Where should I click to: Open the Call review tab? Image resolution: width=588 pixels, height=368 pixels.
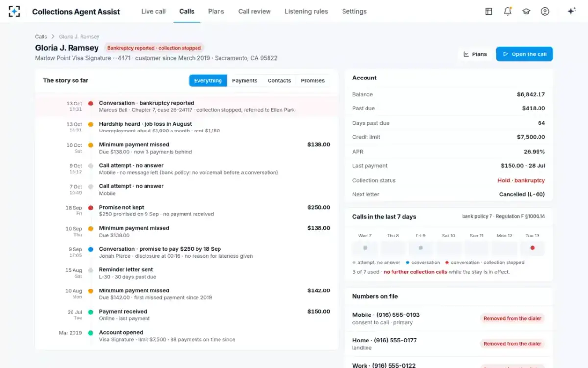click(x=254, y=11)
